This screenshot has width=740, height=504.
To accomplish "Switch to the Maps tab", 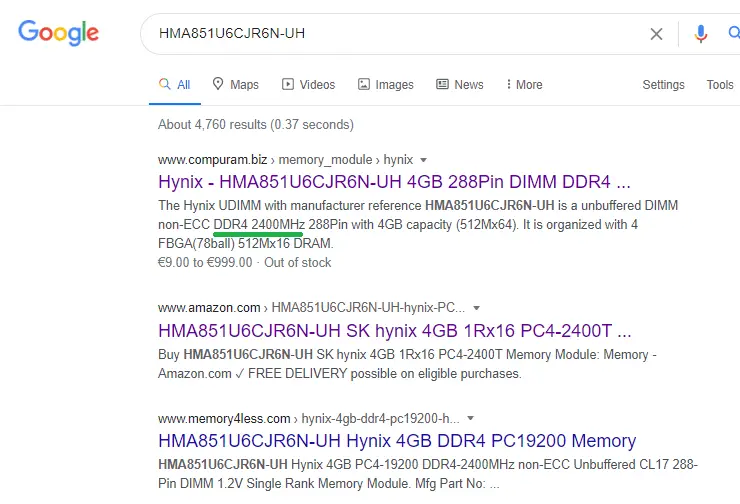I will click(x=235, y=85).
